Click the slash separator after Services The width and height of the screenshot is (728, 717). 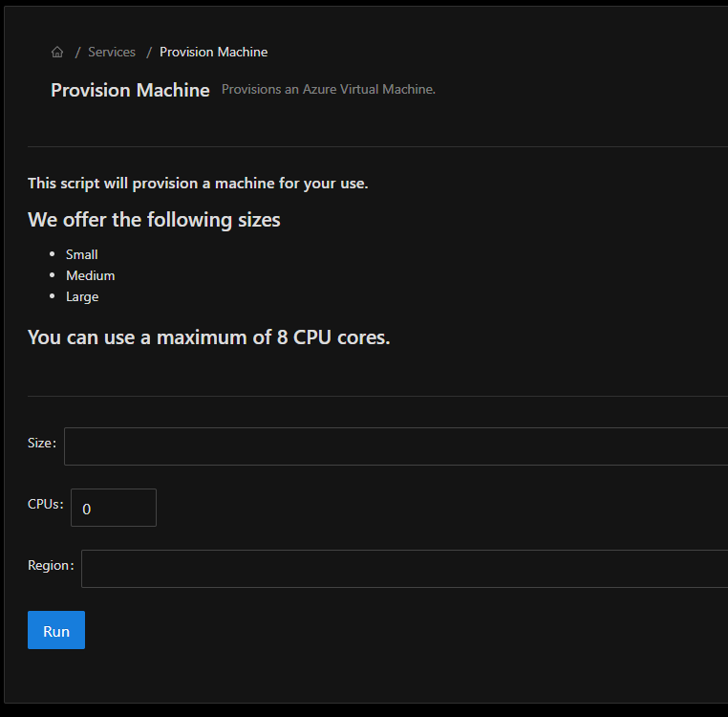coord(149,53)
